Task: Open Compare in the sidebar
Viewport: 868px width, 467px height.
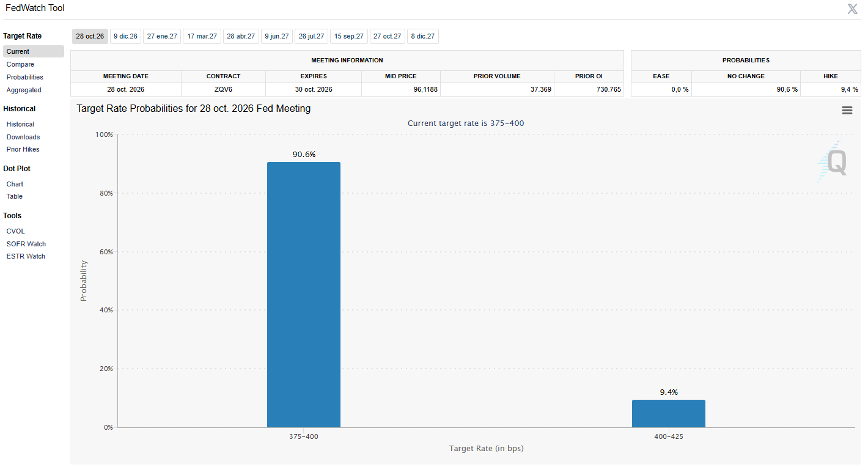Action: [20, 64]
